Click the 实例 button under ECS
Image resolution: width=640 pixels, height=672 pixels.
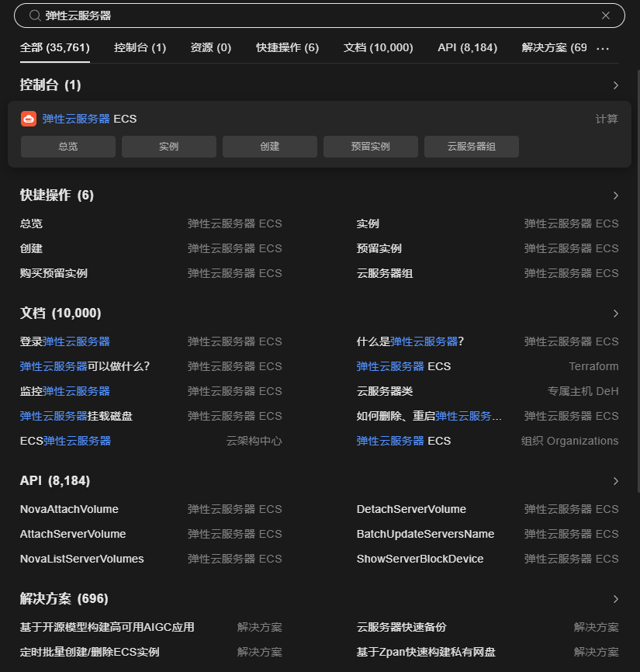pos(169,147)
